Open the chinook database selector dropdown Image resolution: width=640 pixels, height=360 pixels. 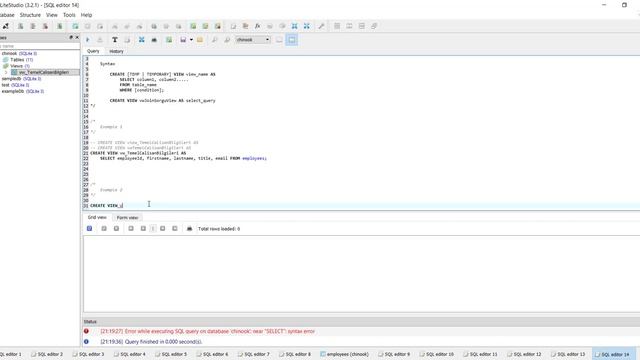click(253, 40)
